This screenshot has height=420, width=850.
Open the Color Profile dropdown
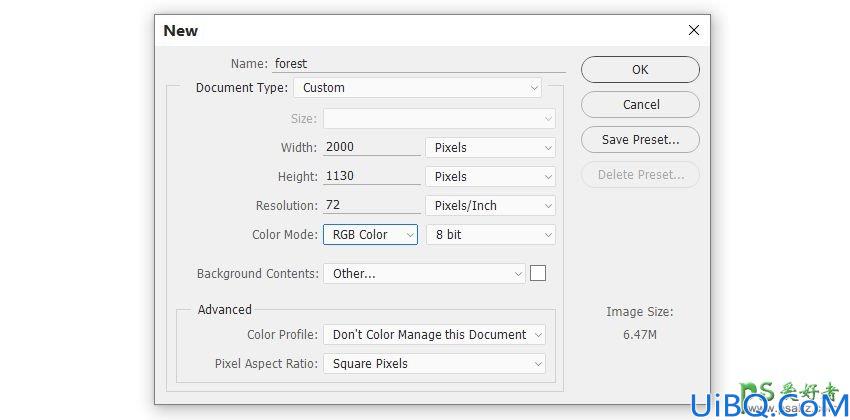(434, 335)
